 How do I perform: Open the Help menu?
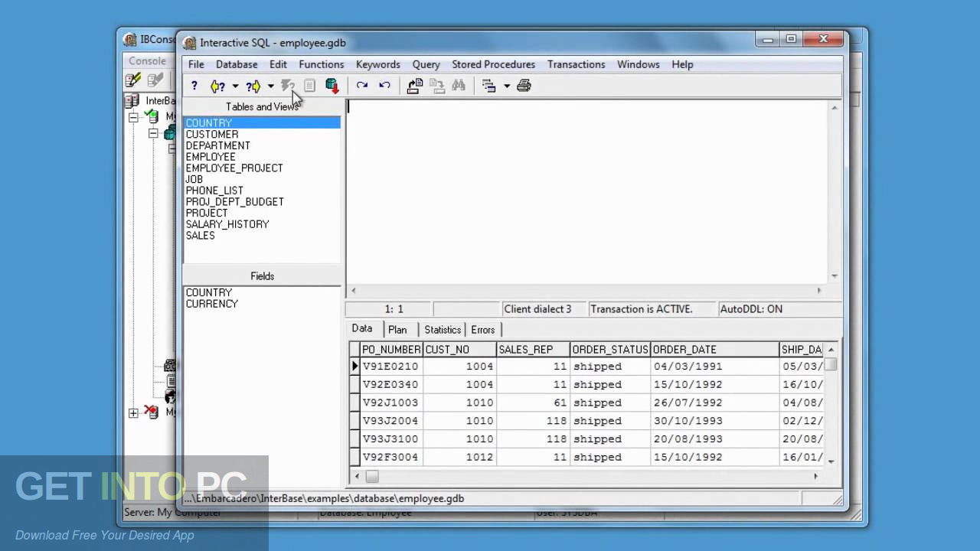point(682,64)
